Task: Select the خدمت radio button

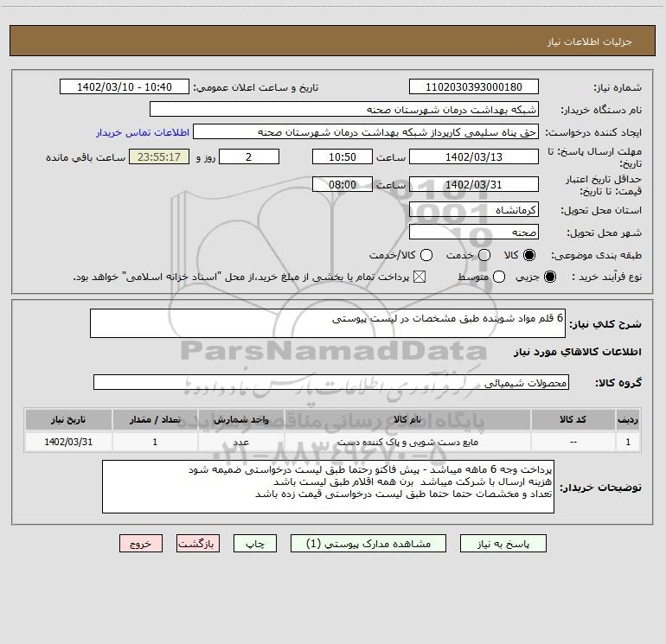Action: (484, 255)
